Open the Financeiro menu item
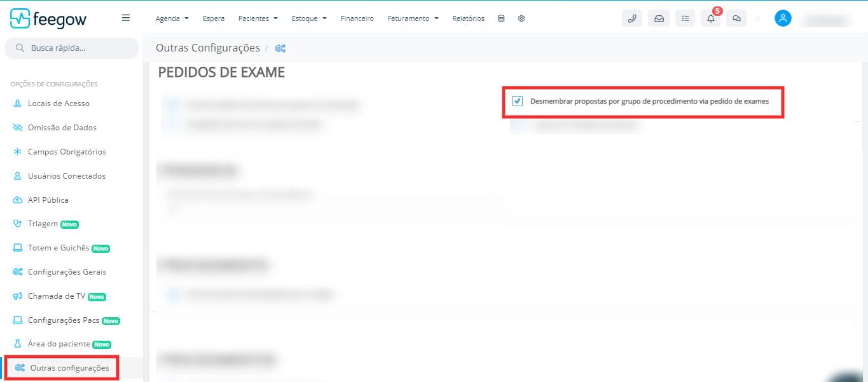This screenshot has width=868, height=382. tap(357, 18)
